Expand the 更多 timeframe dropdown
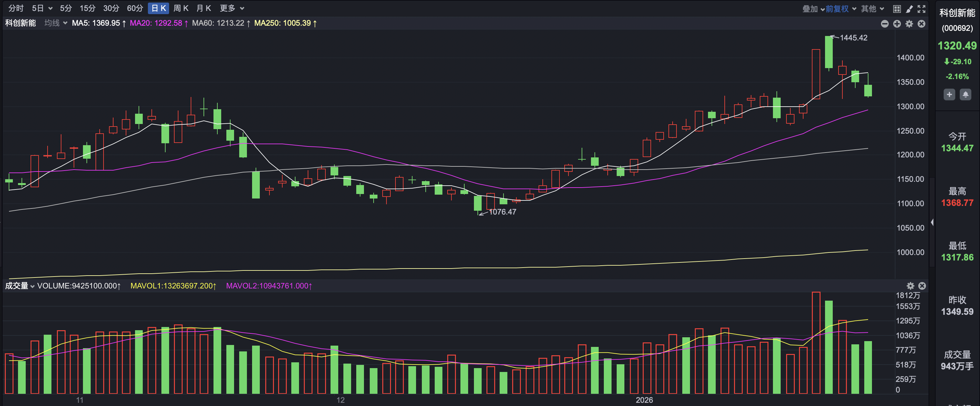This screenshot has width=980, height=406. (x=232, y=8)
